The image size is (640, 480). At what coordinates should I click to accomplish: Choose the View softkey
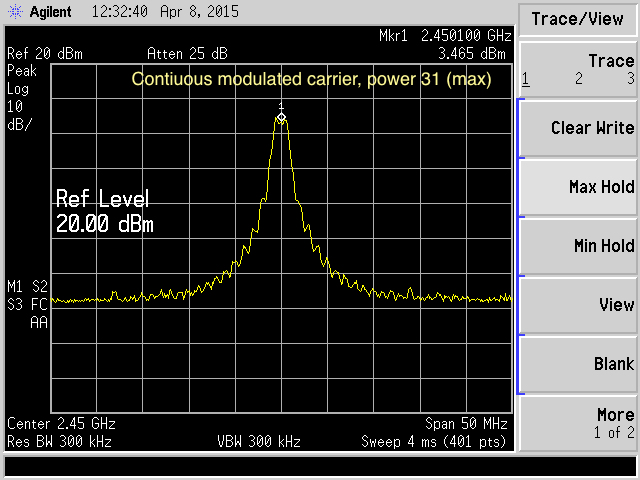(578, 305)
